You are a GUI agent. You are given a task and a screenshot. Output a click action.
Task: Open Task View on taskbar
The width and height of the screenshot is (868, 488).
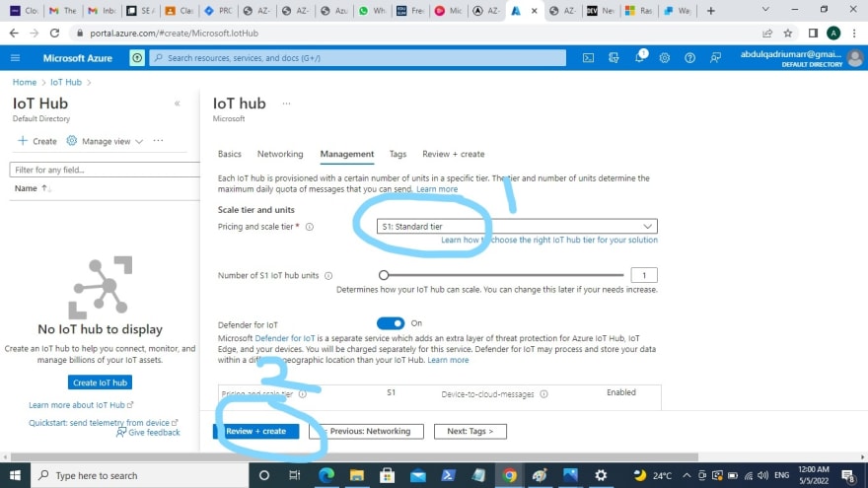[x=295, y=475]
